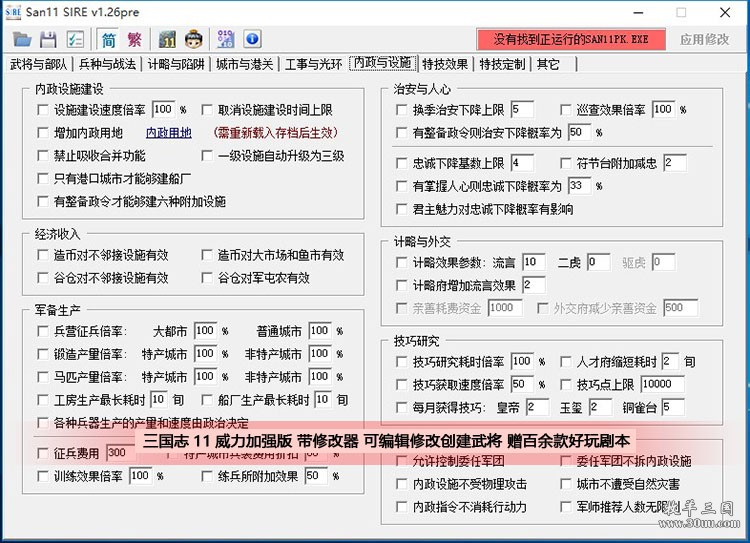
Task: Switch to Traditional Chinese 繁 icon
Action: click(x=134, y=39)
